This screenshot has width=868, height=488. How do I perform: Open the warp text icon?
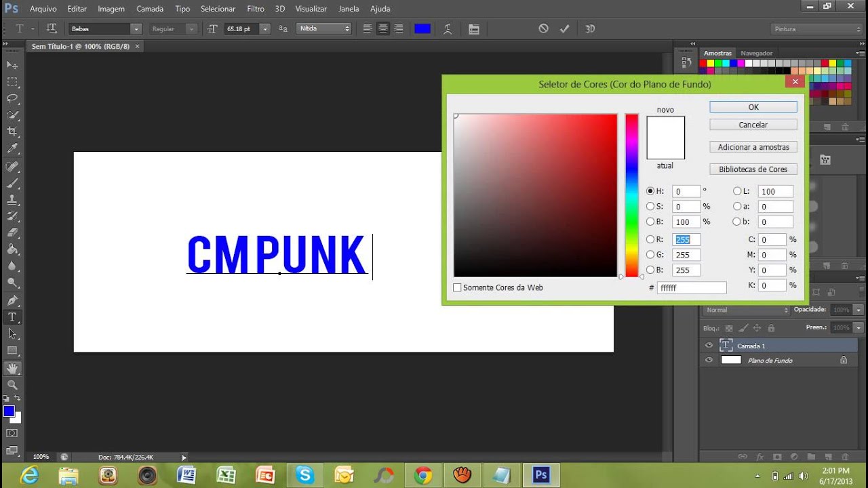coord(448,28)
